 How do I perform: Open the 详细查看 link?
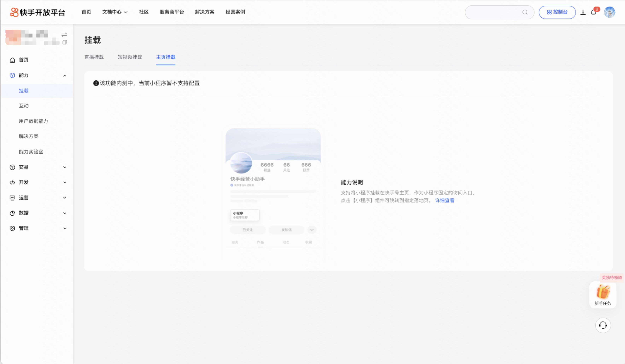click(445, 201)
